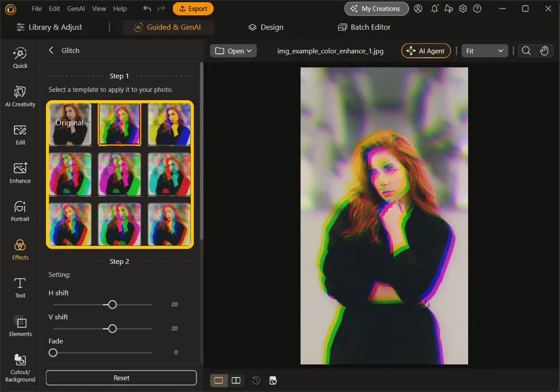Open the File menu

tap(37, 8)
